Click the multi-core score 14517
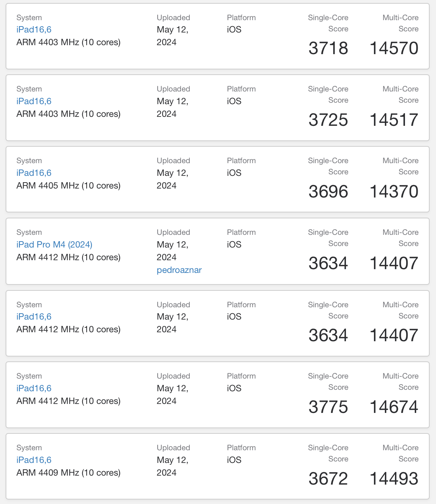Viewport: 436px width, 504px height. point(394,120)
